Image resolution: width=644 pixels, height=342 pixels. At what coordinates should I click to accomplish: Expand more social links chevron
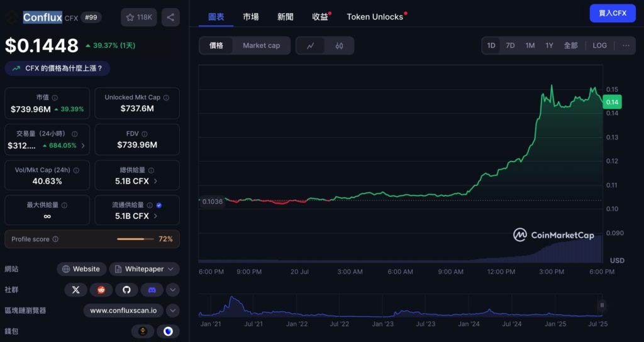pyautogui.click(x=173, y=290)
